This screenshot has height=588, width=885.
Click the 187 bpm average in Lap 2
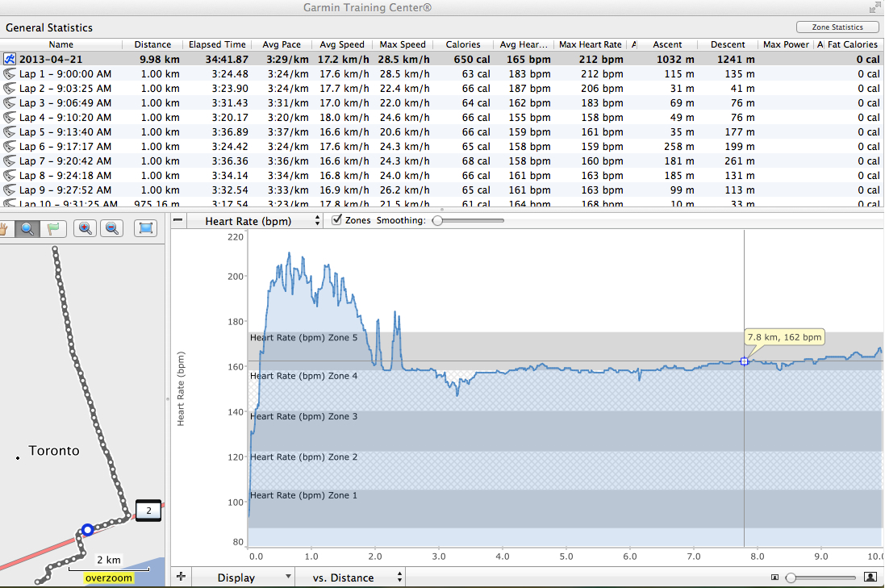[529, 89]
